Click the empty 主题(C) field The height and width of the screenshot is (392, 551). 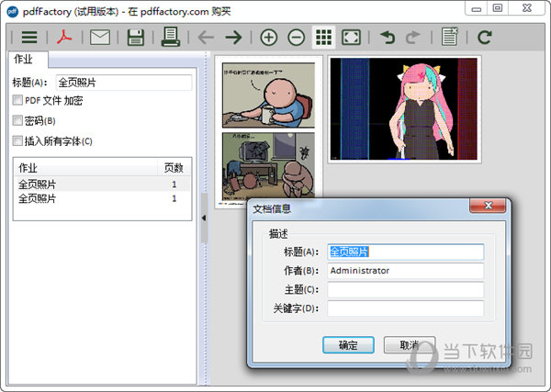click(406, 290)
